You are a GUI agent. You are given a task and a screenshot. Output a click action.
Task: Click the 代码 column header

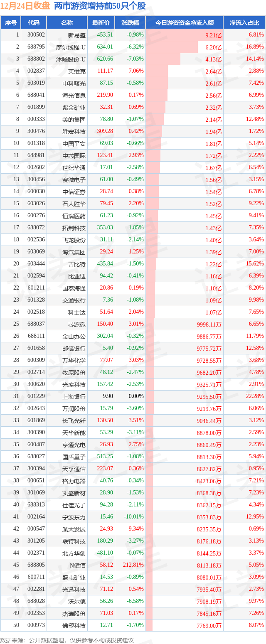click(x=33, y=22)
